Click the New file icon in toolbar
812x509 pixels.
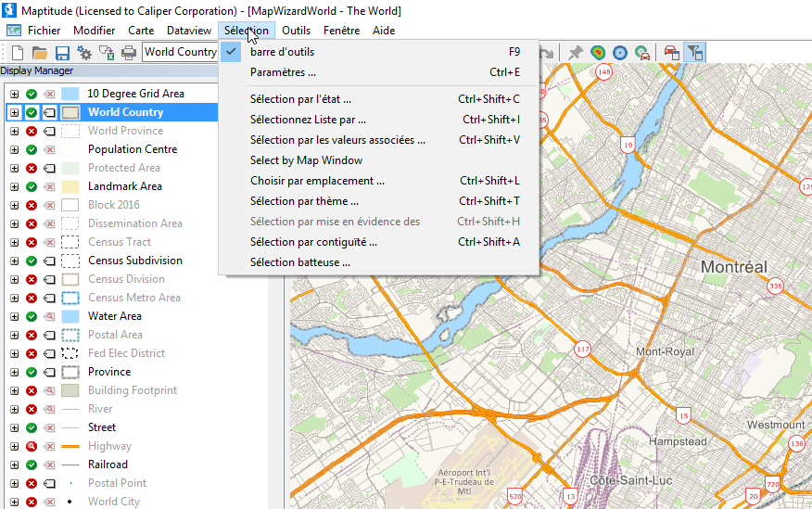(x=18, y=53)
